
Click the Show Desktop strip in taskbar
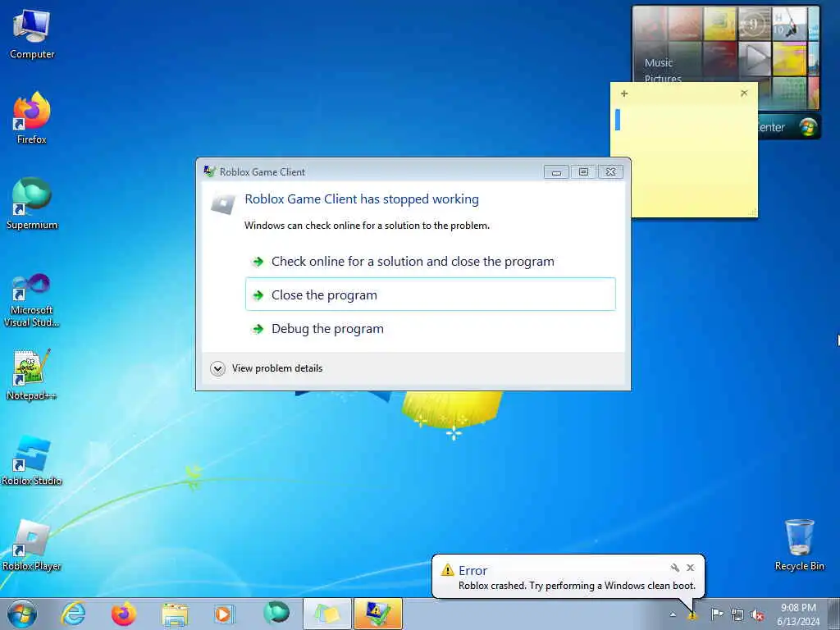pyautogui.click(x=834, y=614)
